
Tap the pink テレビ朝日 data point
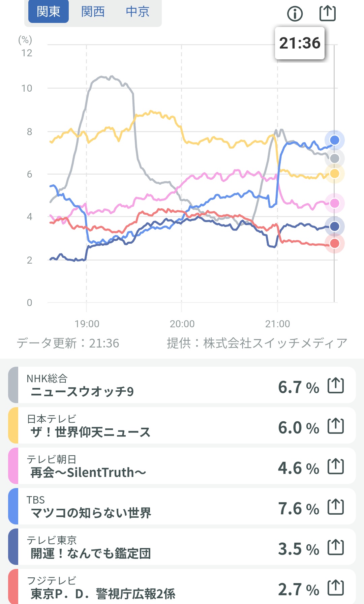coord(334,203)
